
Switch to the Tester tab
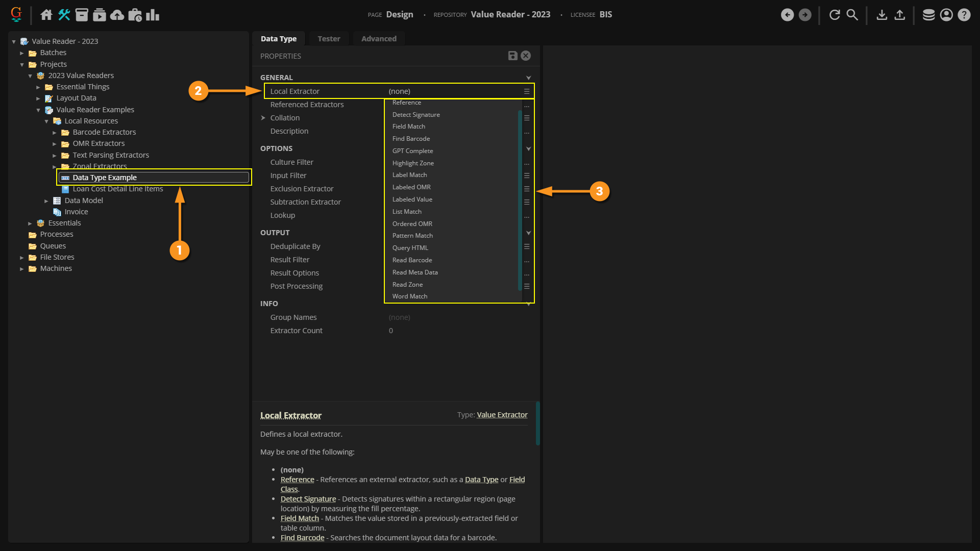(329, 39)
